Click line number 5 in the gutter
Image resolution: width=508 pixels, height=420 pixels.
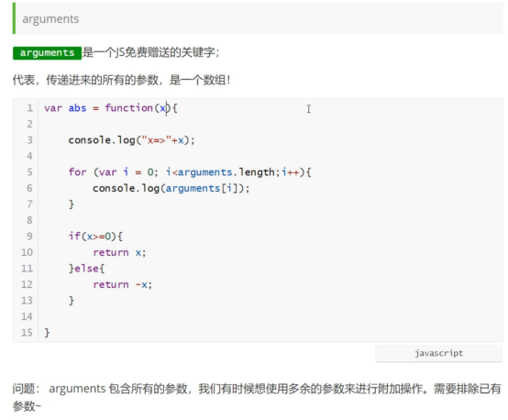[x=29, y=172]
